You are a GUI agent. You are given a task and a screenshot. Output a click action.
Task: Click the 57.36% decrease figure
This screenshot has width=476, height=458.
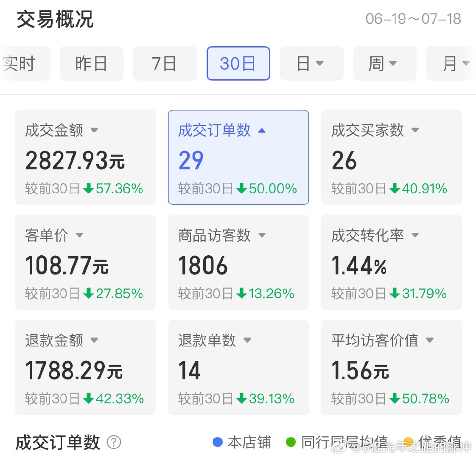[119, 188]
